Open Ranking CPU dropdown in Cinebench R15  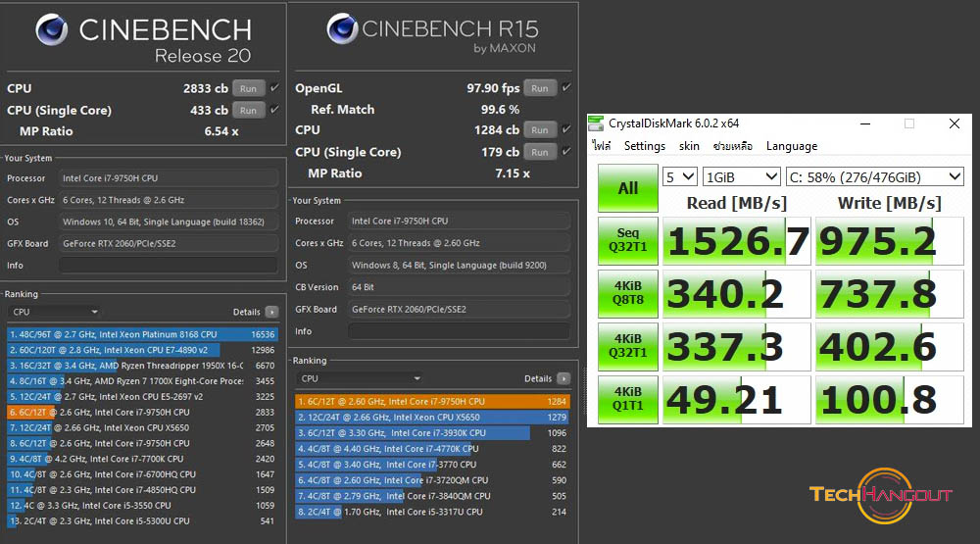click(x=360, y=378)
